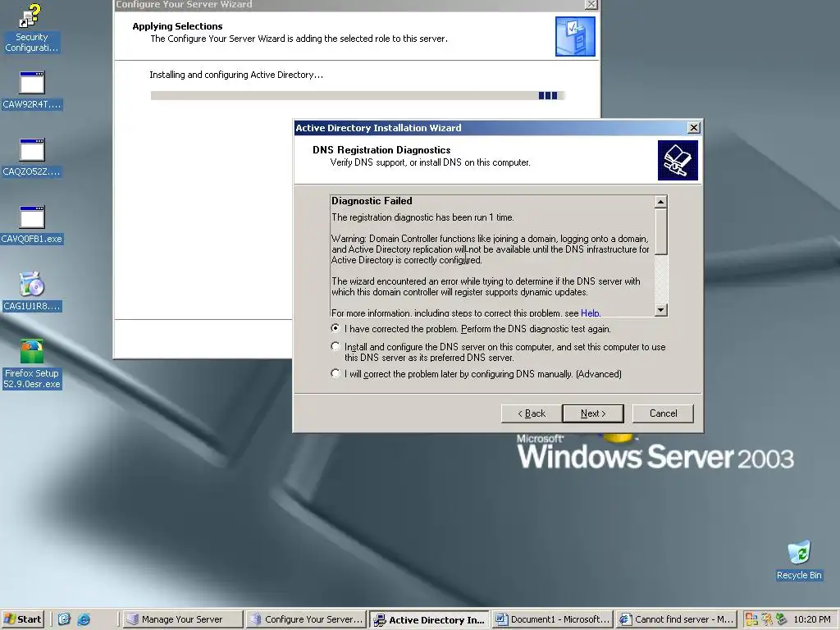
Task: Switch to Configure Your Server taskbar button
Action: coord(307,619)
